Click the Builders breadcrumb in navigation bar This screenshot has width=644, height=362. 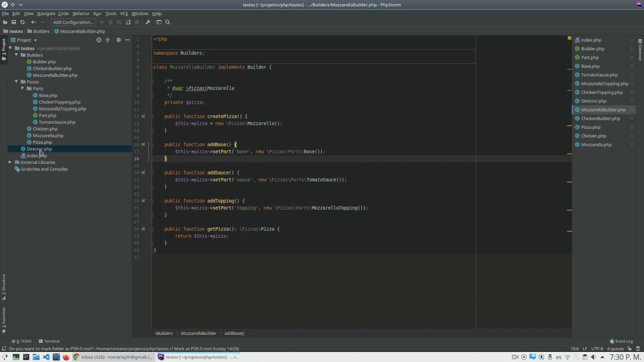(38, 31)
